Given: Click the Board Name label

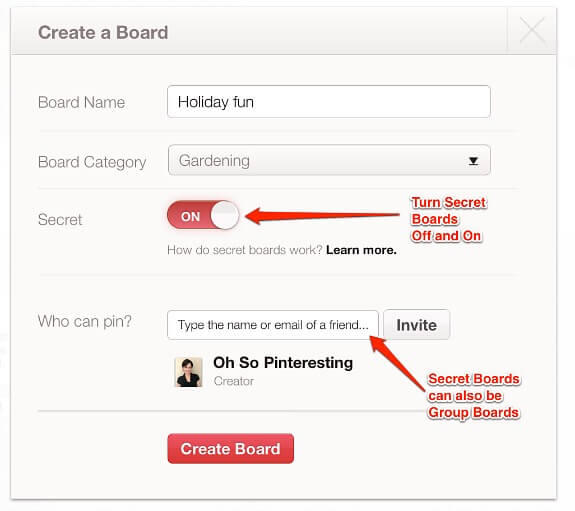Looking at the screenshot, I should tap(81, 102).
